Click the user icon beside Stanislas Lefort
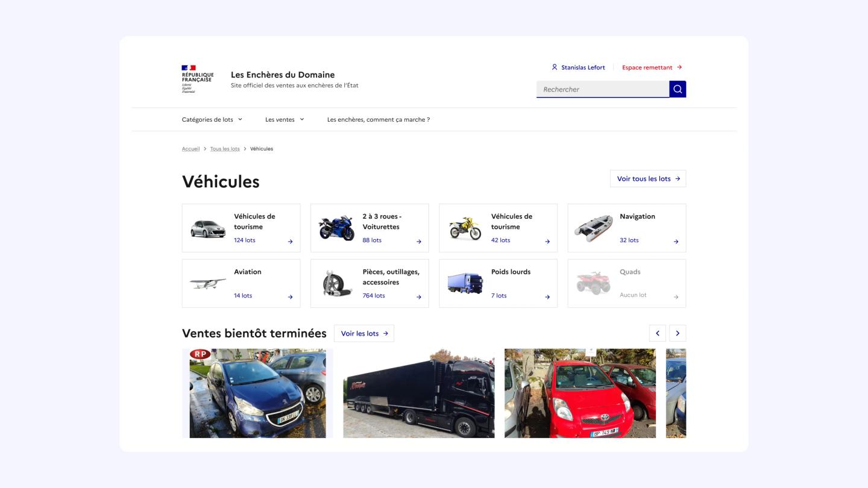Viewport: 868px width, 488px height. [555, 67]
